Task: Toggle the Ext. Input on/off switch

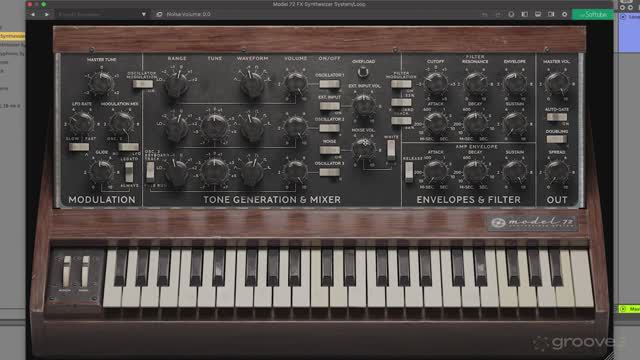Action: 329,106
